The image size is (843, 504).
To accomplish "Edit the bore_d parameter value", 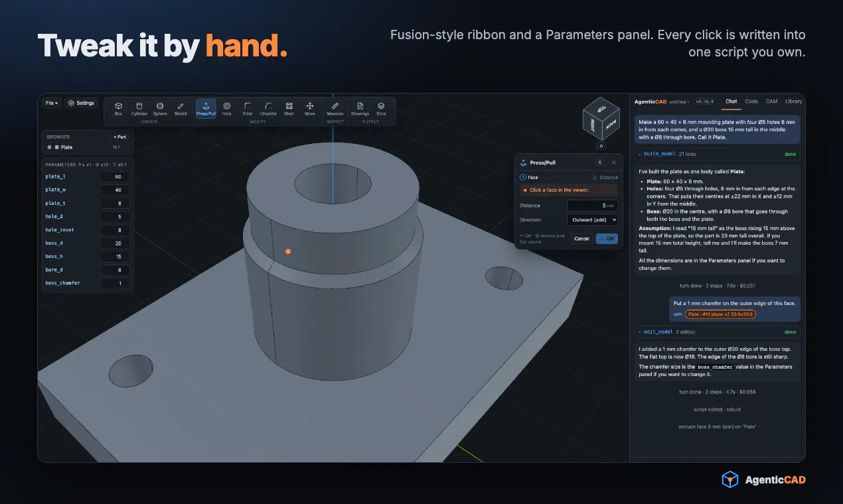I will 115,270.
